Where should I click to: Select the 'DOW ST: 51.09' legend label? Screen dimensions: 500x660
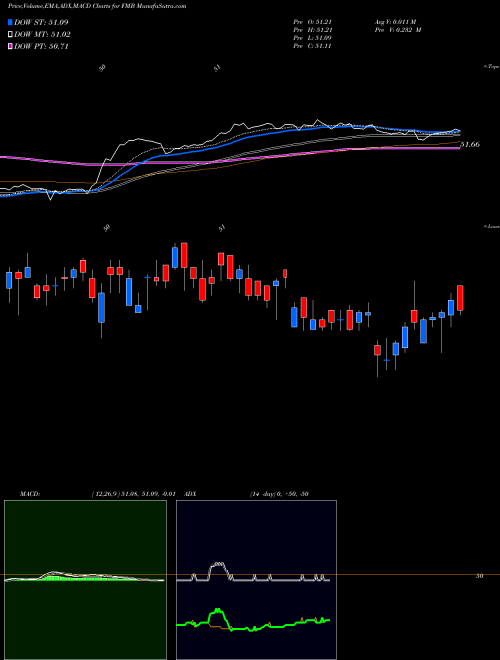pos(41,22)
